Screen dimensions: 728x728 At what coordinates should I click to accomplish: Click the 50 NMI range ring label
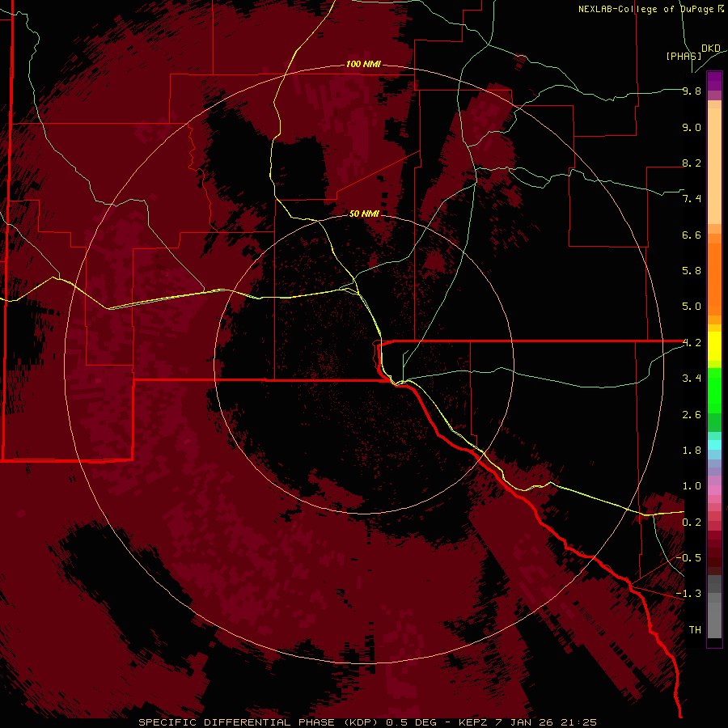point(364,214)
